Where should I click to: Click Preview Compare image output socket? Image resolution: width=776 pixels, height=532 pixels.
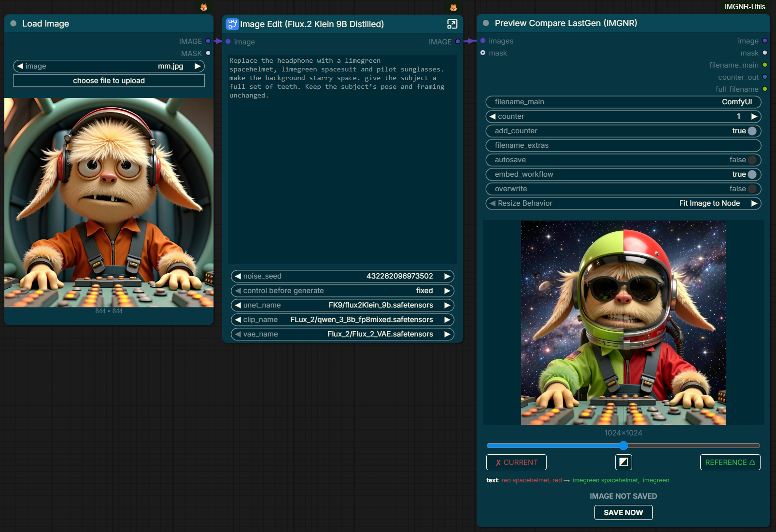[765, 41]
